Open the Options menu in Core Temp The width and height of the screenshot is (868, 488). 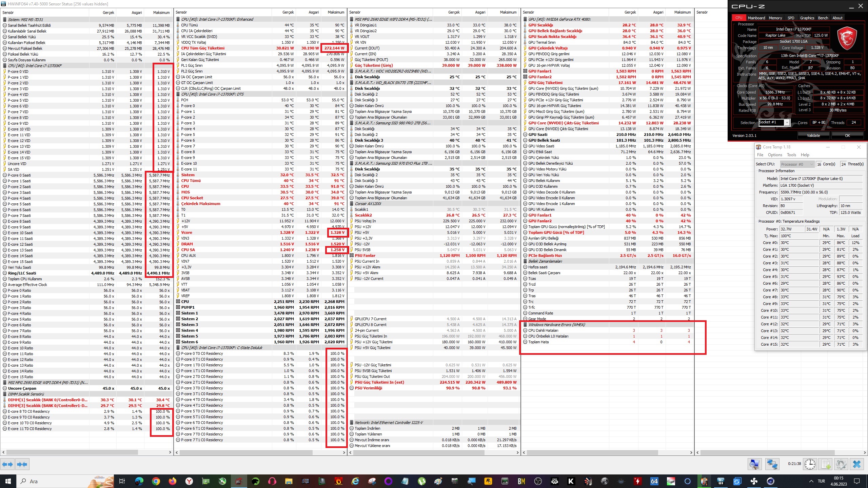click(775, 155)
